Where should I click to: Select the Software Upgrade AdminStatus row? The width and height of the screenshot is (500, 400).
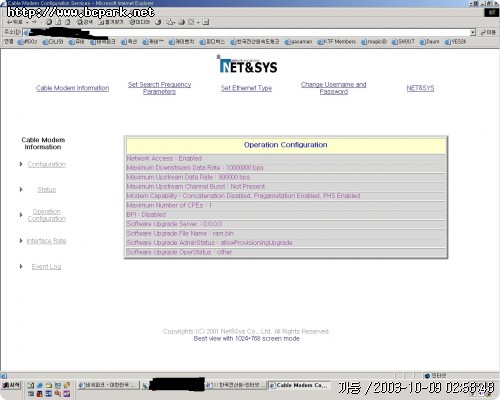click(286, 243)
